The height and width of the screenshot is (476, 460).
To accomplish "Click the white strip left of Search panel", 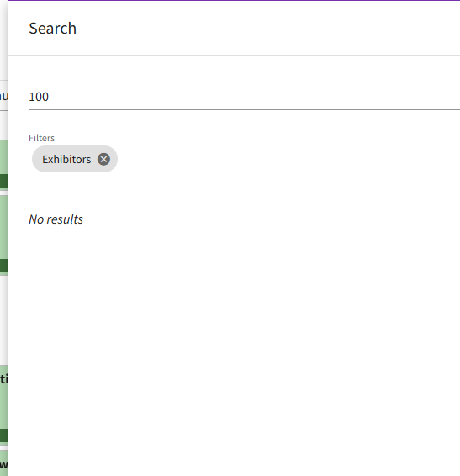I will click(4, 319).
